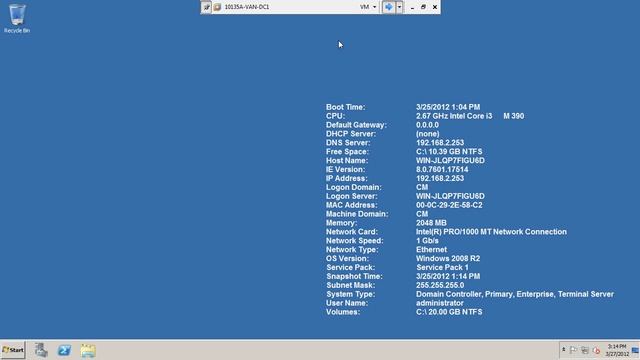Launch Windows PowerShell from taskbar
The image size is (640, 360).
coord(64,350)
